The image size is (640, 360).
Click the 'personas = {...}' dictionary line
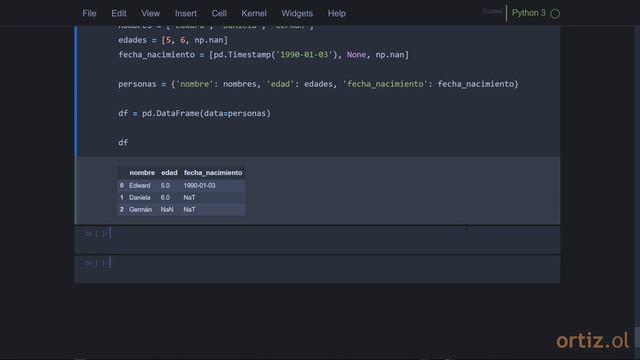(x=318, y=84)
